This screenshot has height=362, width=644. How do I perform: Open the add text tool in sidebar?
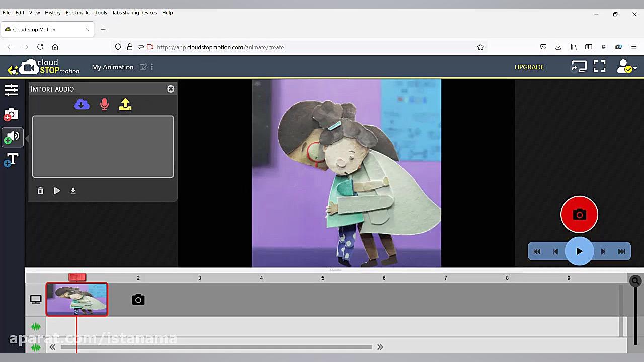(x=12, y=160)
